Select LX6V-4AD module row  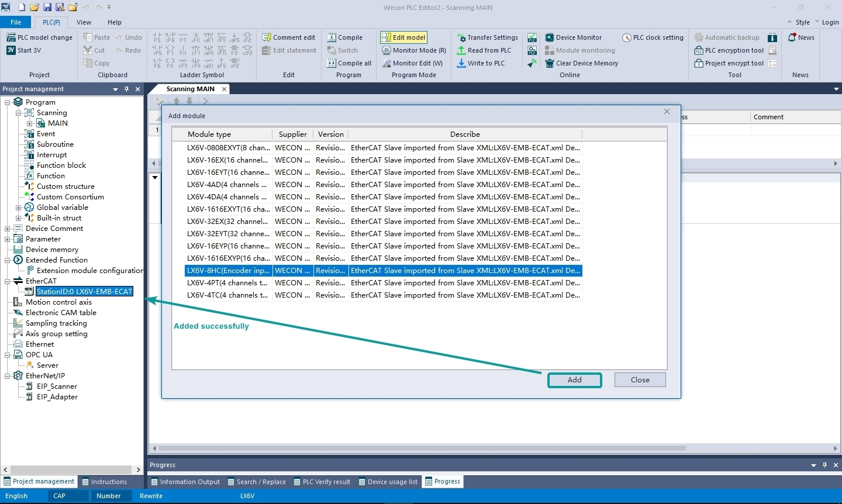(384, 185)
